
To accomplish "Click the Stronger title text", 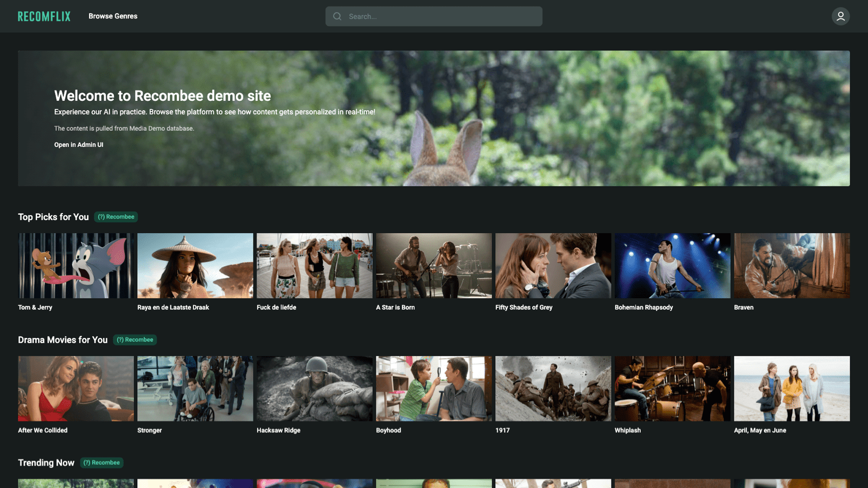I will click(x=150, y=431).
